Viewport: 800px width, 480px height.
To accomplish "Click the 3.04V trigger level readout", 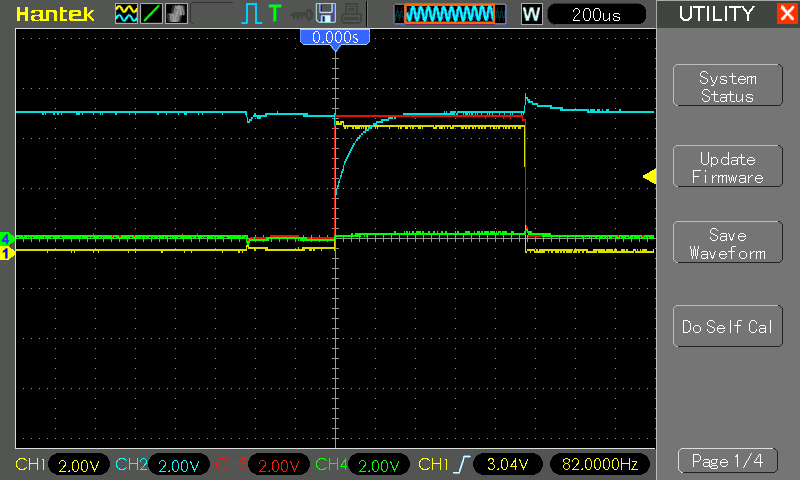I will [507, 465].
